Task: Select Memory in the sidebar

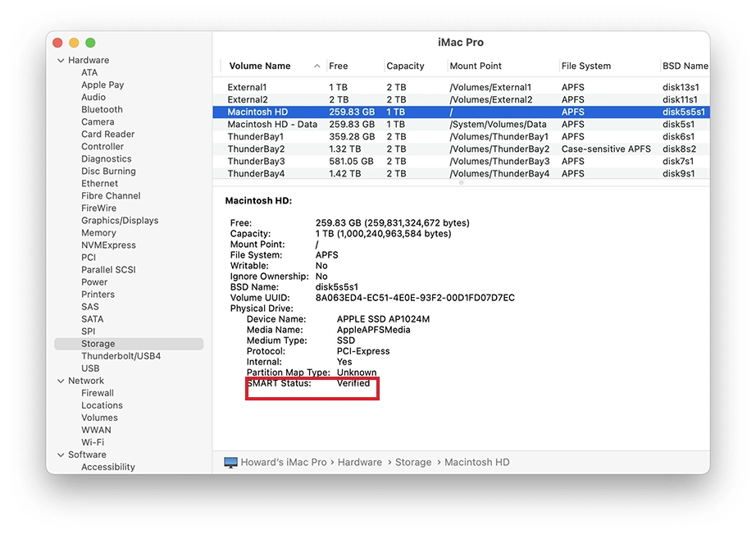Action: point(98,232)
